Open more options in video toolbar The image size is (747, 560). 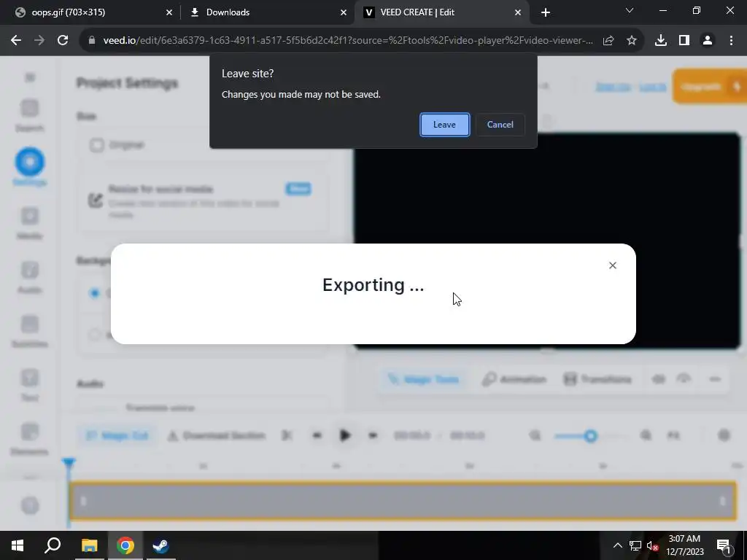pos(715,379)
